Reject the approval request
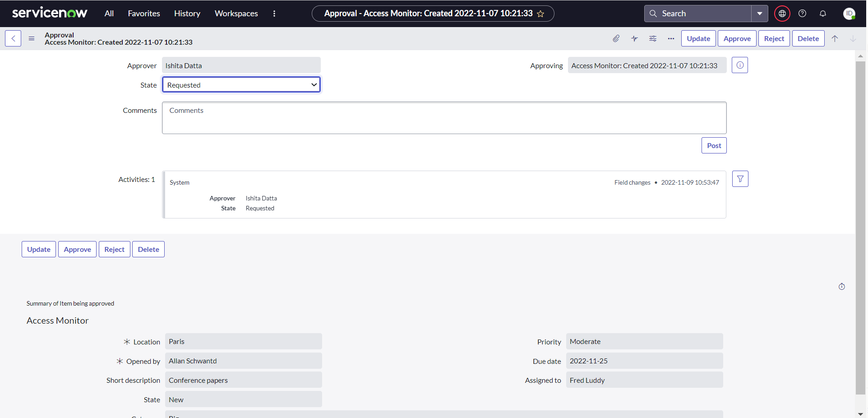Screen dimensions: 868x418 (x=774, y=38)
